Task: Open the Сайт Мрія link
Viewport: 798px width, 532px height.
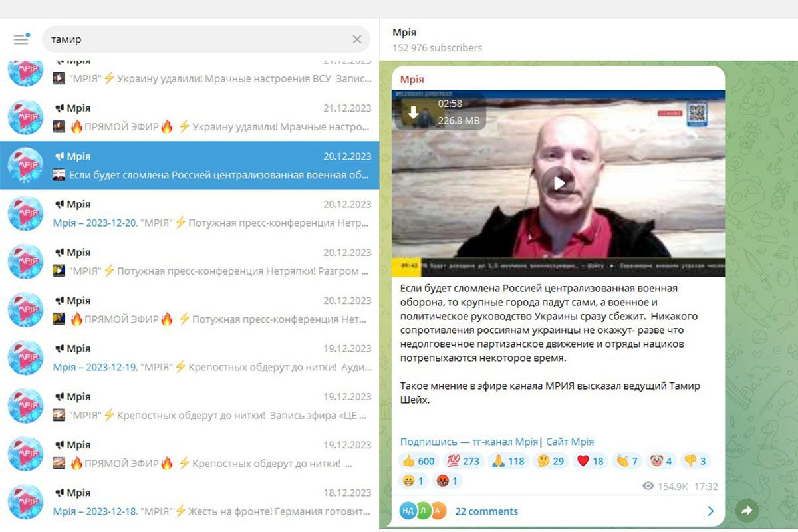Action: pos(569,441)
